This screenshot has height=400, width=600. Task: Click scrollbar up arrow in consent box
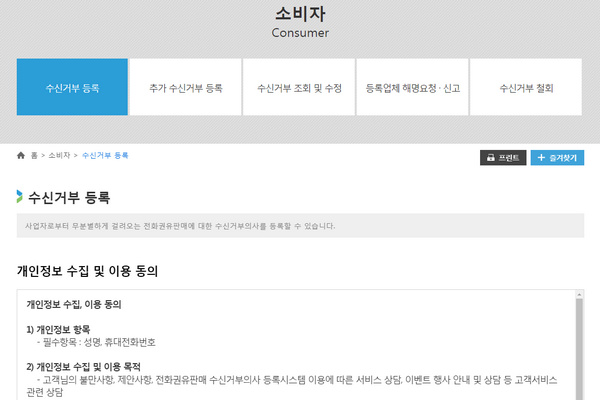pos(579,294)
